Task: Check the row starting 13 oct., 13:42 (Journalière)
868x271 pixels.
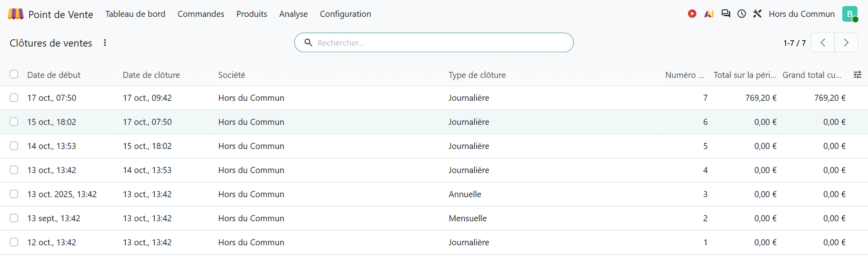Action: [14, 170]
